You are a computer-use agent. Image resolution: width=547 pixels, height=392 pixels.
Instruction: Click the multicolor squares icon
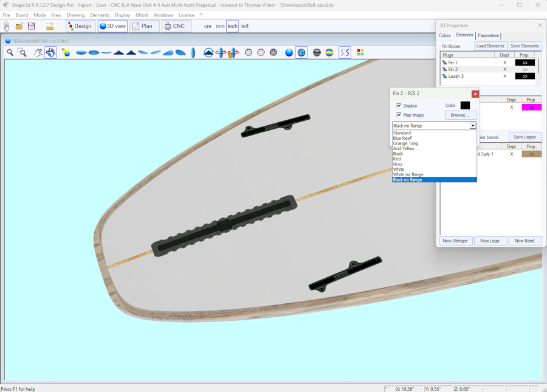point(360,53)
